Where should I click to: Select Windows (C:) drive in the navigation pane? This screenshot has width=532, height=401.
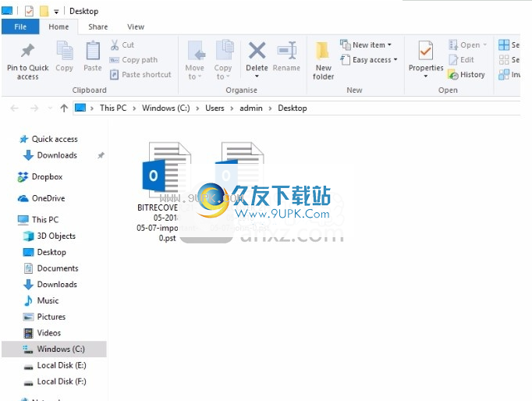click(54, 349)
